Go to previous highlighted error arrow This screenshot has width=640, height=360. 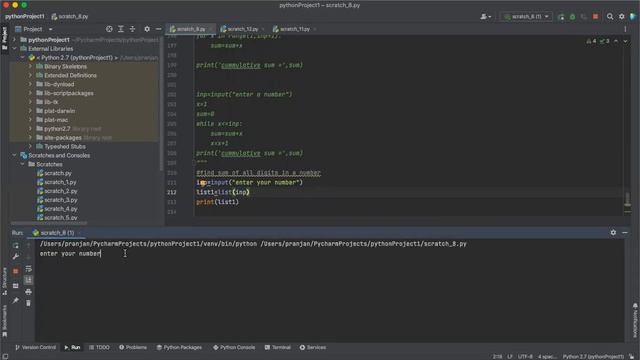click(616, 41)
